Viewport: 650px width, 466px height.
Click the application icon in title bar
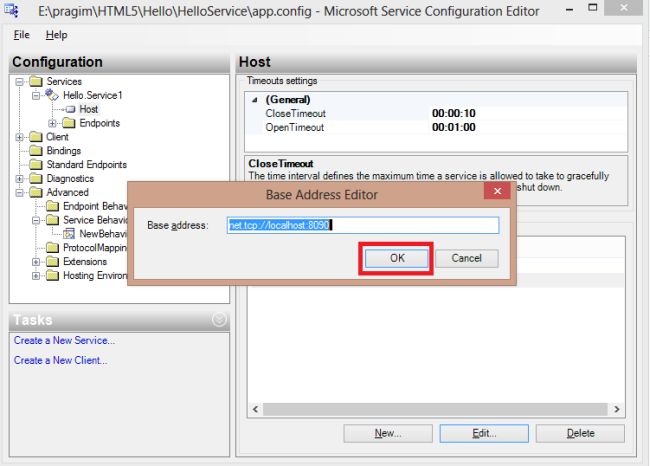tap(11, 11)
